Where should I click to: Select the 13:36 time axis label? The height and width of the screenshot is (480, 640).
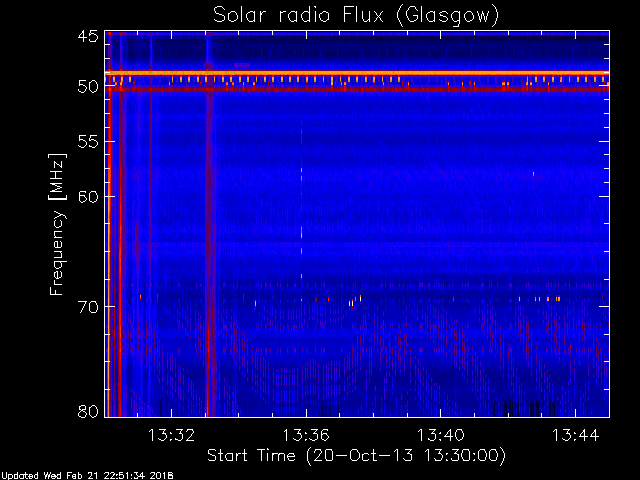coord(306,435)
